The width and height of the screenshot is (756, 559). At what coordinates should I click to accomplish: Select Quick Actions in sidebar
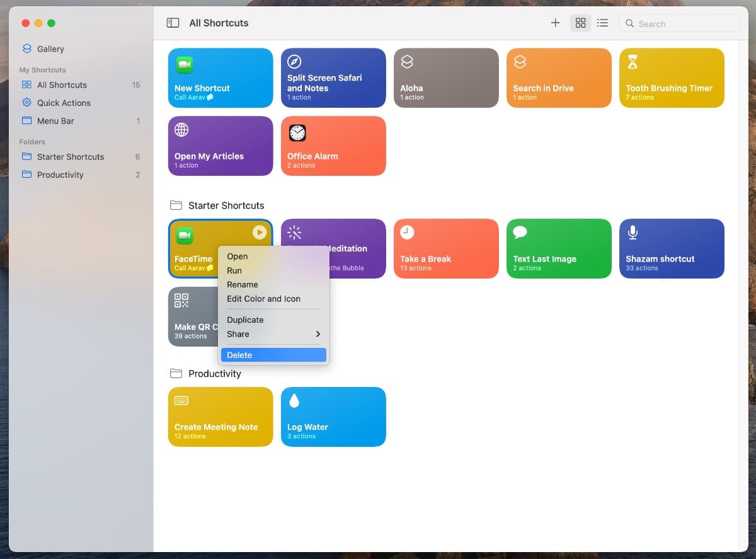click(64, 103)
